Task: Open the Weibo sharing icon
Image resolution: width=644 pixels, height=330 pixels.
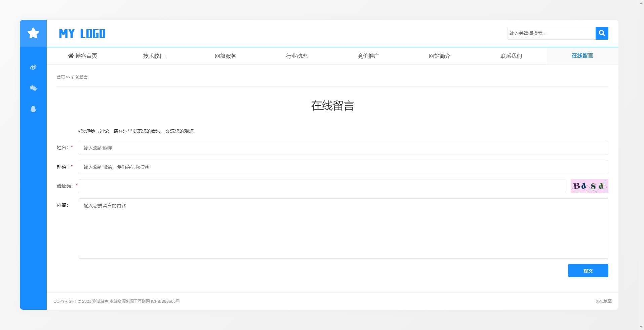Action: 33,67
